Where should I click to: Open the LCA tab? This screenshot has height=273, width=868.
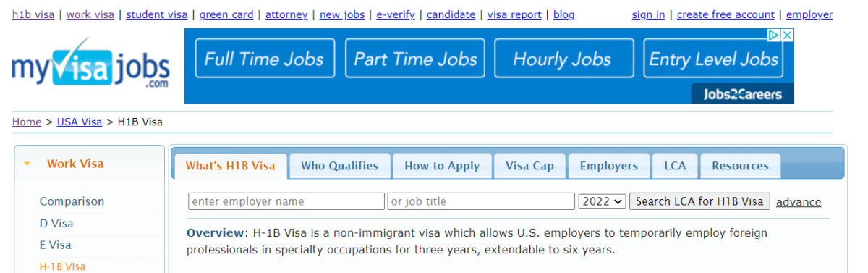[x=675, y=166]
